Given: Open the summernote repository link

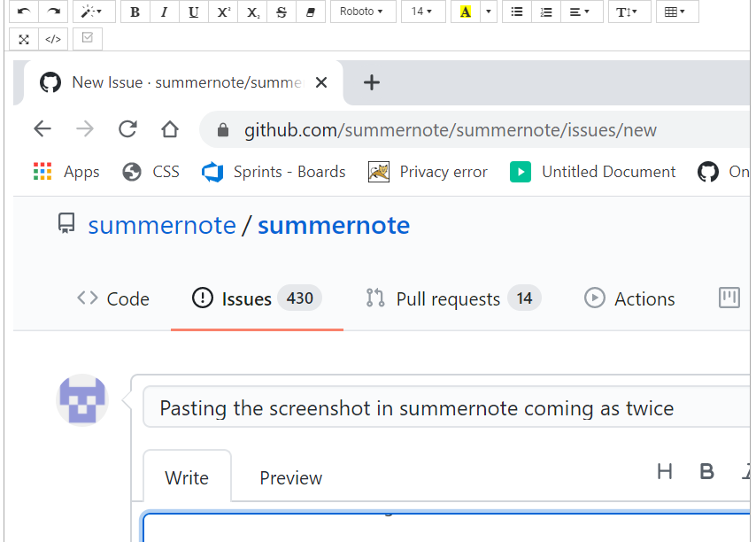Looking at the screenshot, I should (x=334, y=225).
